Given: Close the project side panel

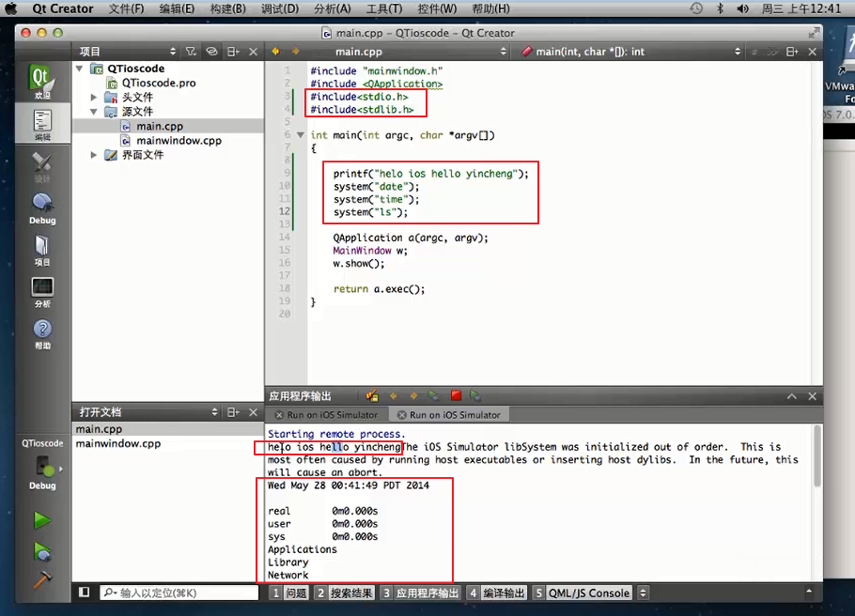Looking at the screenshot, I should (253, 52).
